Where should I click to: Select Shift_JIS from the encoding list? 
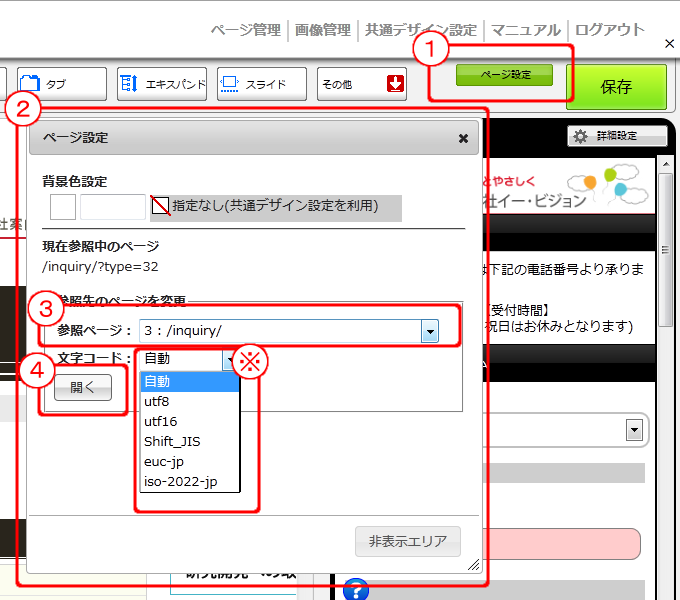(172, 441)
